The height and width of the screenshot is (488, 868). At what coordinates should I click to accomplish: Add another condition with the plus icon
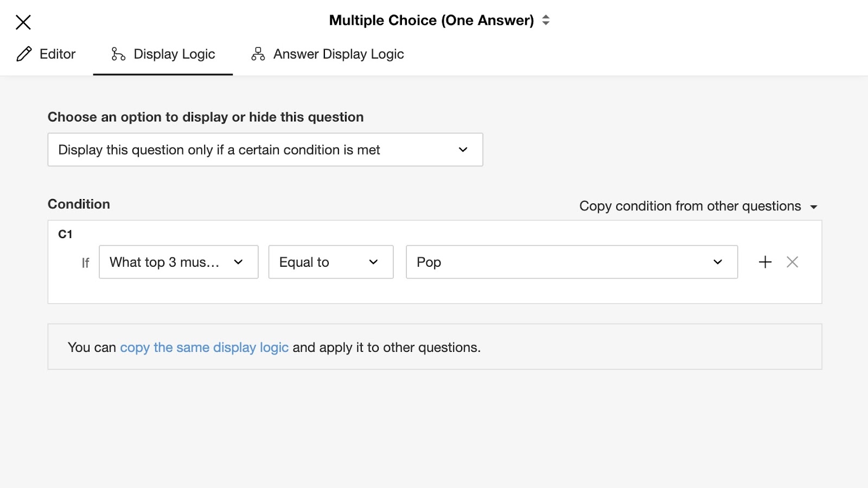[x=765, y=262]
